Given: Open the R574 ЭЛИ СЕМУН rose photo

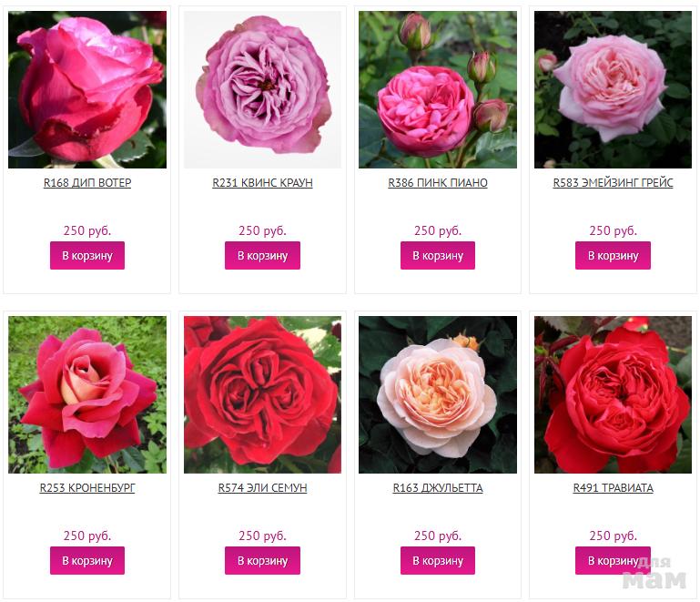Looking at the screenshot, I should [262, 394].
